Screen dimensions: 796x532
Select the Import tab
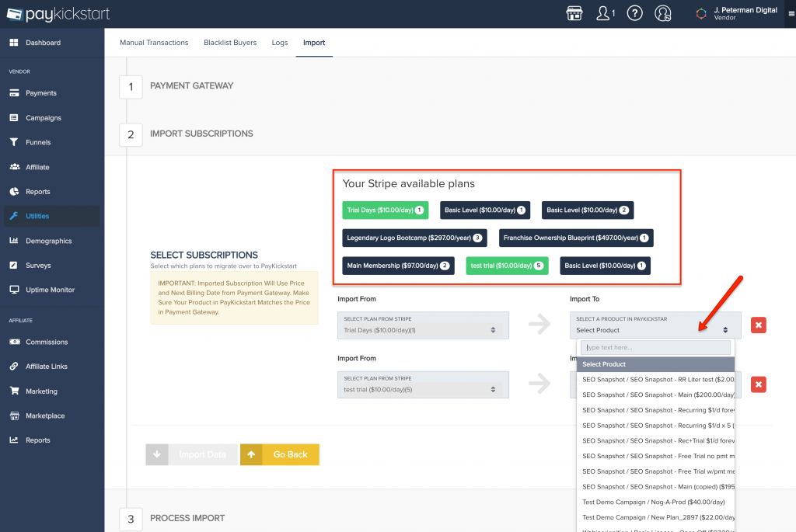pos(314,43)
